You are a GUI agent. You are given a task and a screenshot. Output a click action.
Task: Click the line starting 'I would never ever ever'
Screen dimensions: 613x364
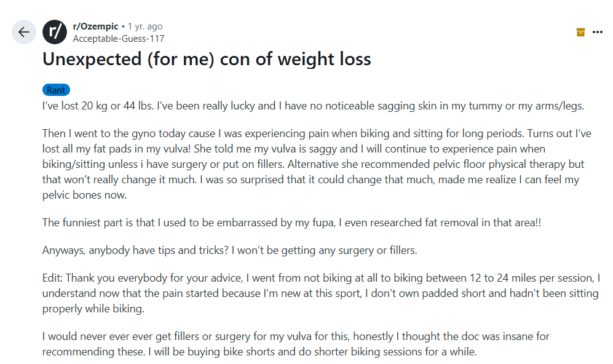pos(296,336)
